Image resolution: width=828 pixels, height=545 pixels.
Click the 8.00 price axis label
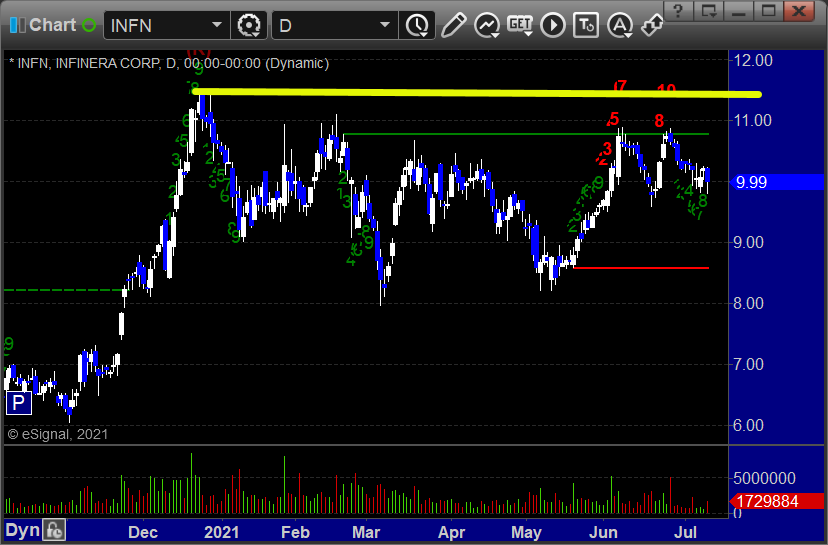(749, 303)
